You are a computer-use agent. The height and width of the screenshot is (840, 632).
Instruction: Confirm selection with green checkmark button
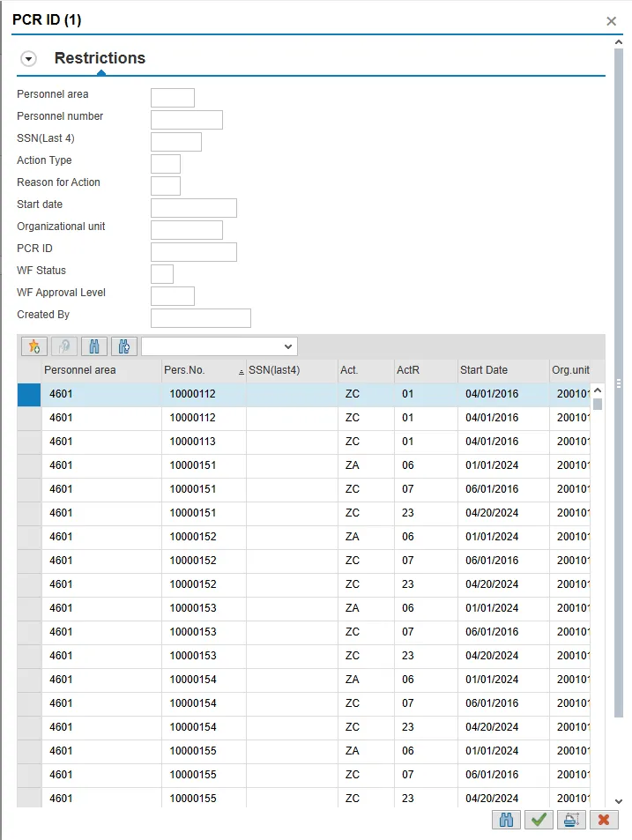[539, 820]
